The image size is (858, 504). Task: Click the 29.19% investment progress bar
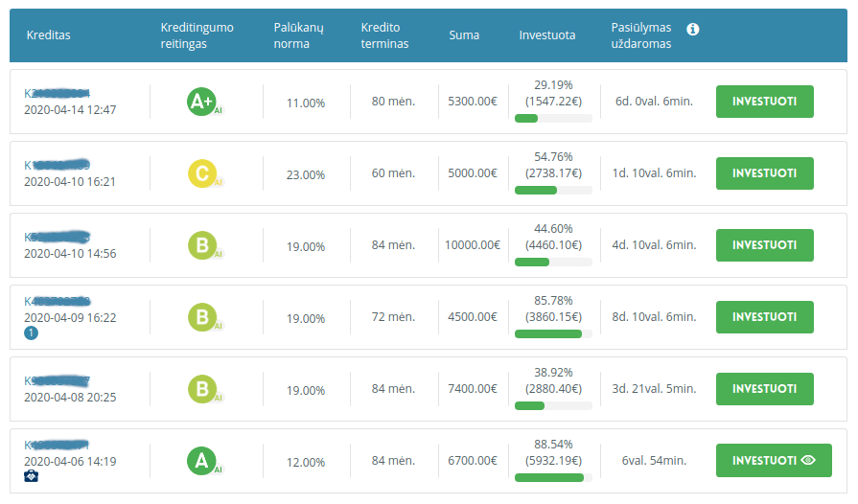click(x=553, y=118)
